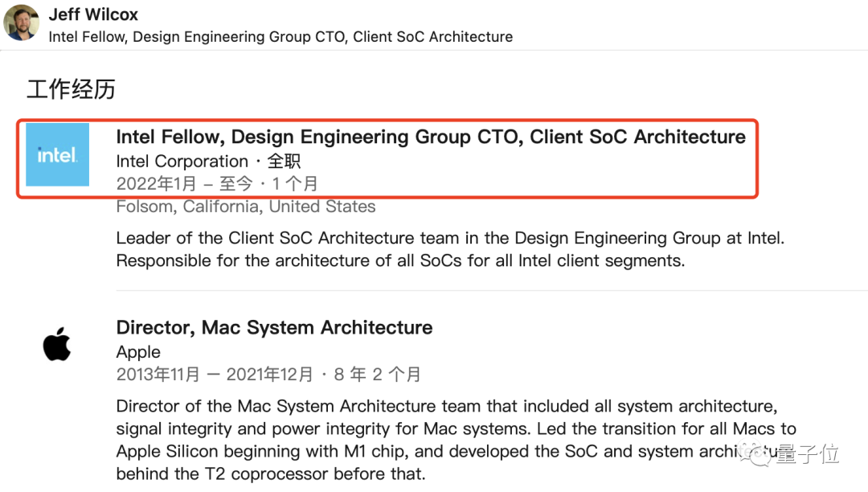Open the Jeff Wilcox name link
The height and width of the screenshot is (492, 868).
tap(93, 14)
